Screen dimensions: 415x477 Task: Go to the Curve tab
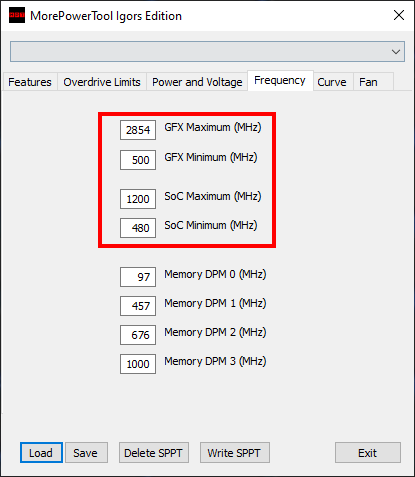coord(332,82)
